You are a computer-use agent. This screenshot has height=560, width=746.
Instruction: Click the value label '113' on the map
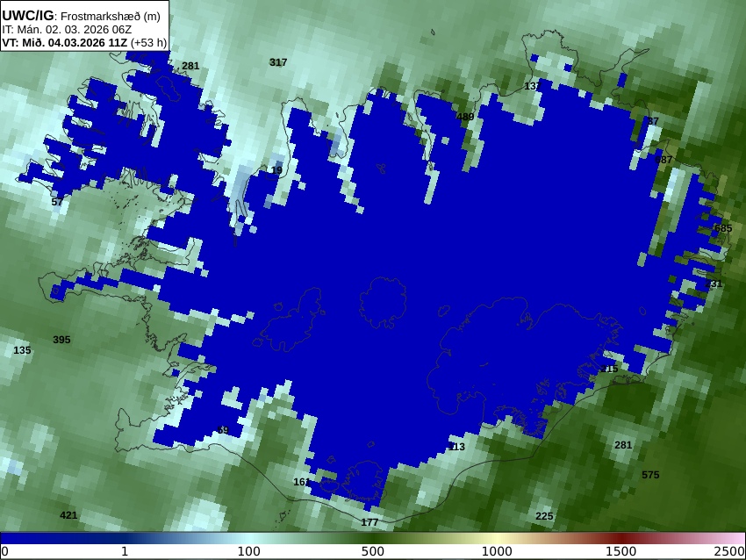click(x=456, y=447)
